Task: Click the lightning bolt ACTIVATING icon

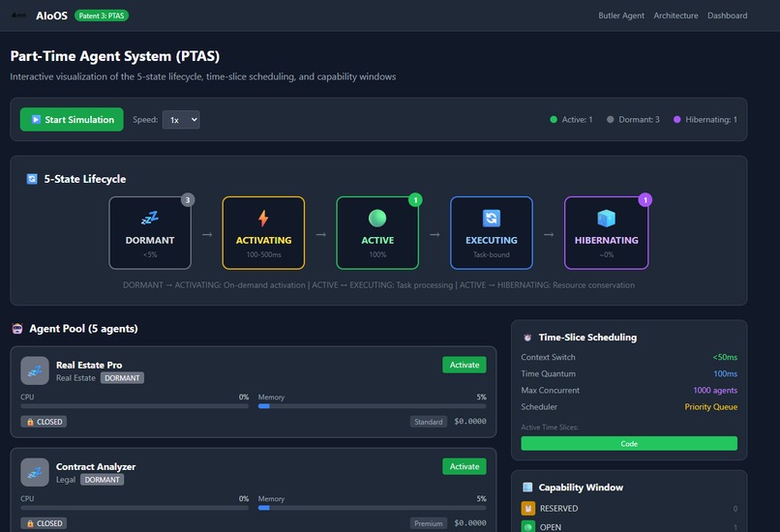Action: pyautogui.click(x=263, y=218)
